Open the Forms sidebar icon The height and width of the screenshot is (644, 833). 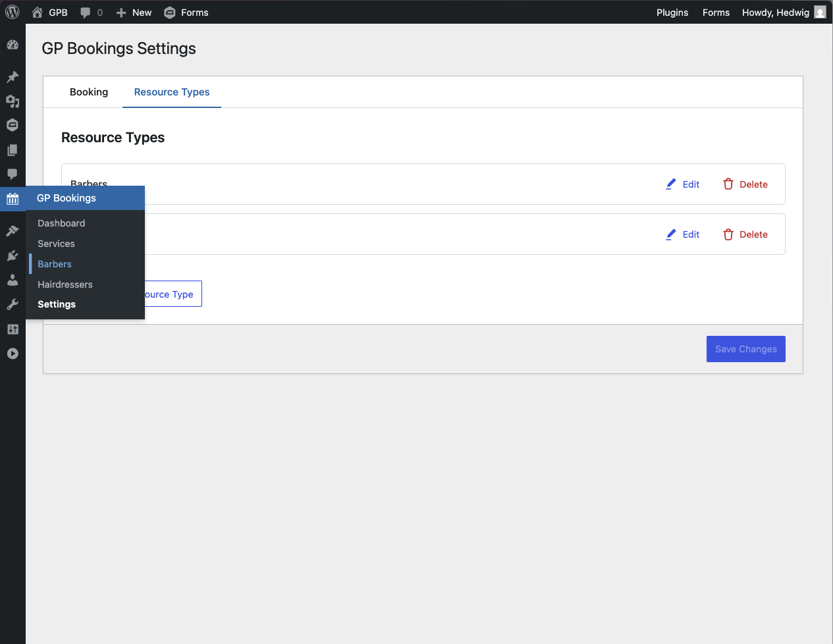pyautogui.click(x=13, y=125)
